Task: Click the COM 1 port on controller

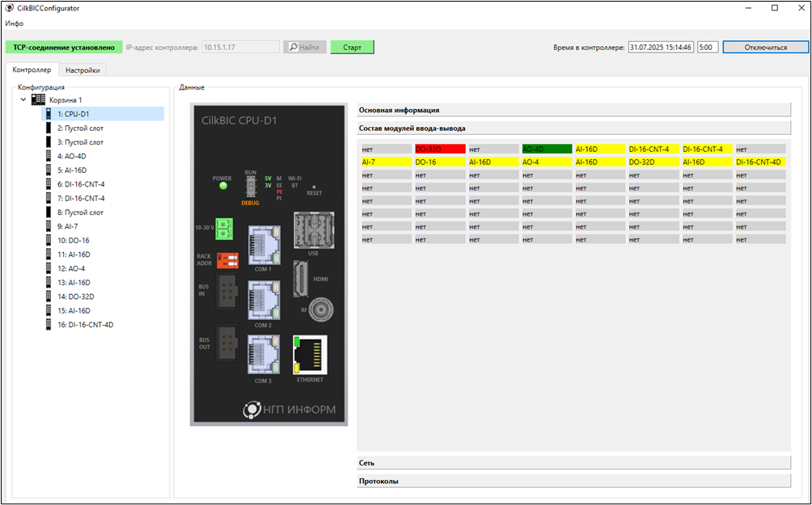Action: 264,246
